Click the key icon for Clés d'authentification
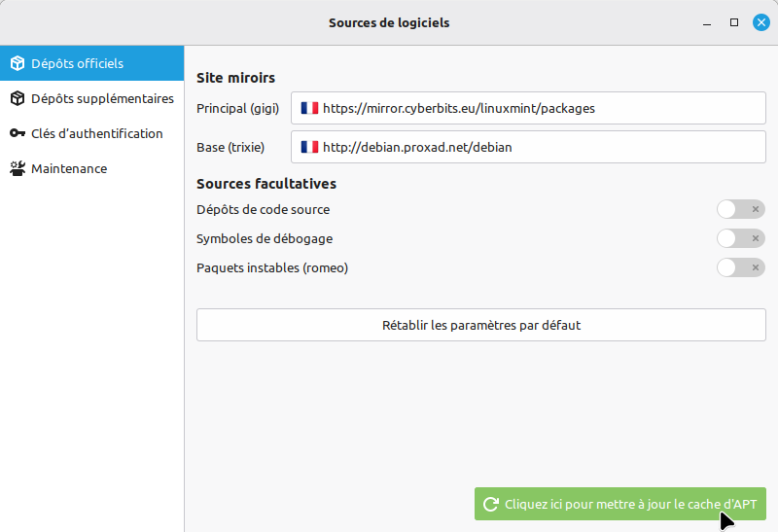The height and width of the screenshot is (532, 778). point(18,134)
